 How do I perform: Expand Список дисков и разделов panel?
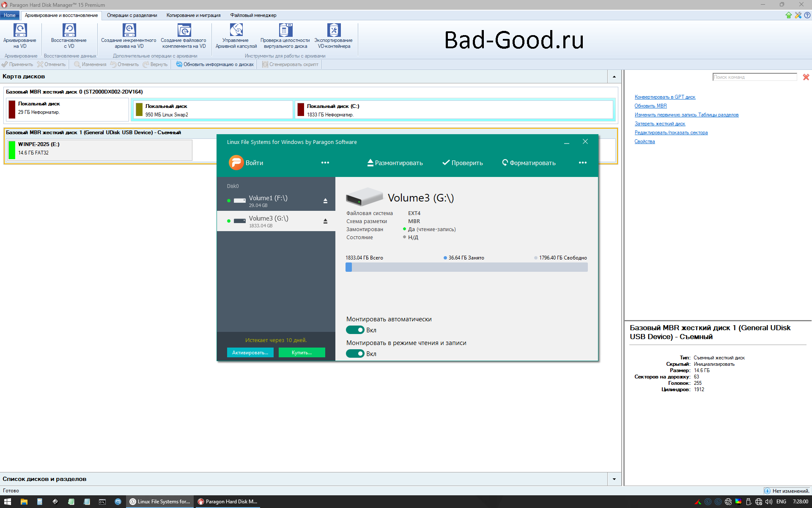click(x=614, y=479)
